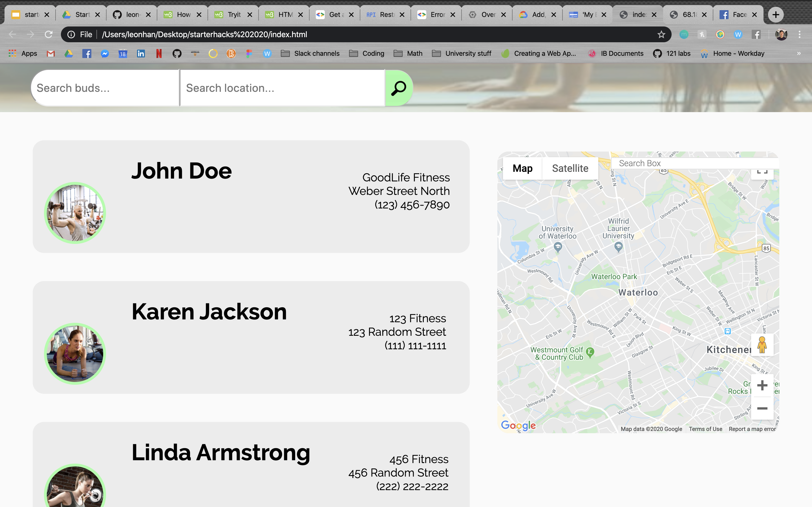Select the Map view type button
Screen dimensions: 812x507
[x=522, y=168]
